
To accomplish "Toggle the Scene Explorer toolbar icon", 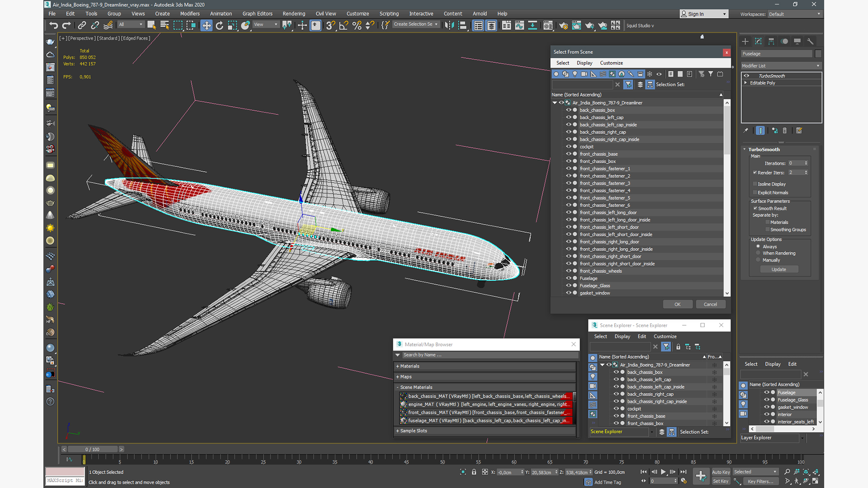I will tap(478, 25).
